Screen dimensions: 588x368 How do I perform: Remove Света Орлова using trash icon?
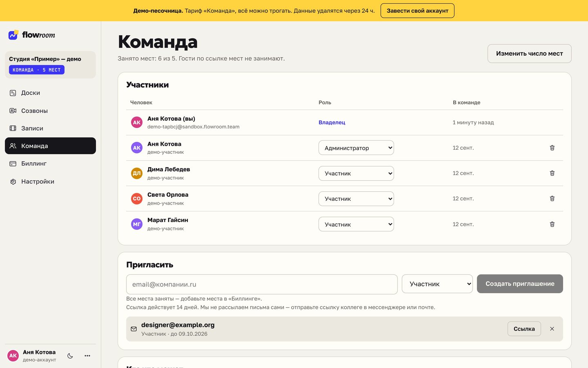click(x=552, y=198)
